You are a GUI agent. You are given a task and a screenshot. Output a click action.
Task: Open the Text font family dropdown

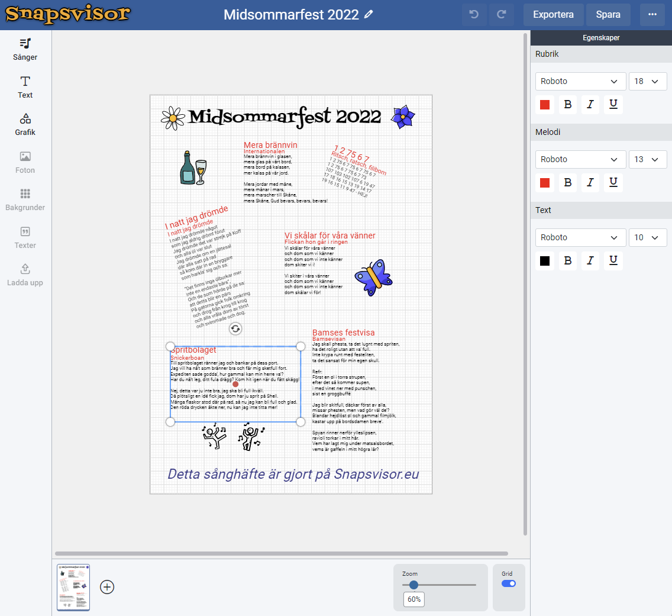pos(580,237)
